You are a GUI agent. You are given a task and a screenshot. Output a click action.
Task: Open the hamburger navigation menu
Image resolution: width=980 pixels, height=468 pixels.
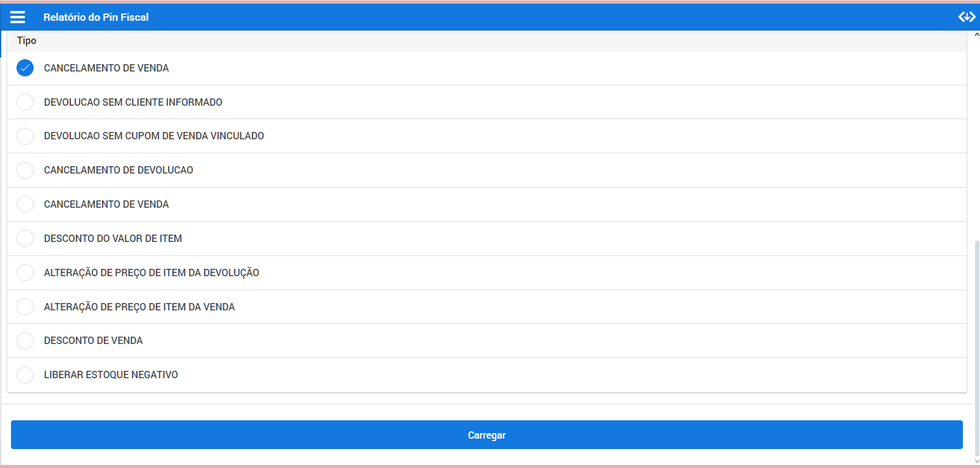[18, 17]
